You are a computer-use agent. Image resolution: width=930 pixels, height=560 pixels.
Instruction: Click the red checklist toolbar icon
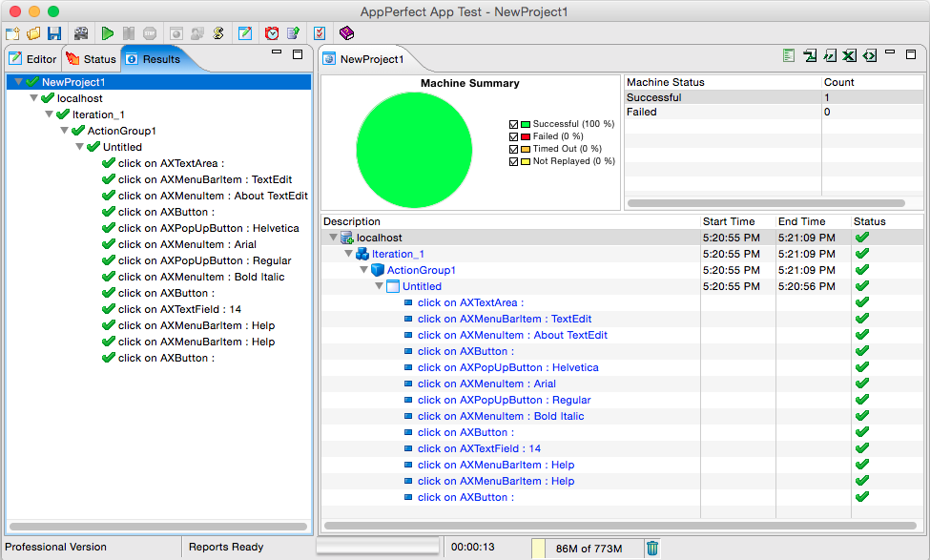pos(320,33)
